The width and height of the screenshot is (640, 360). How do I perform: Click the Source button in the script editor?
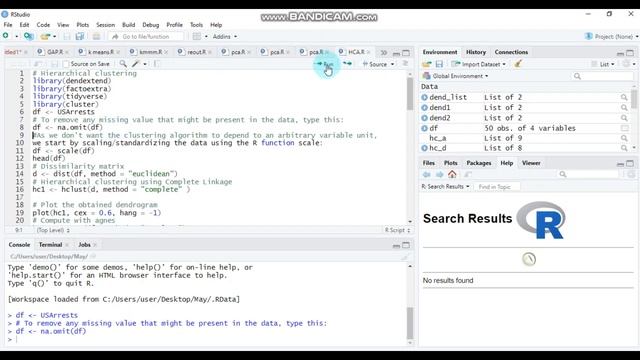pos(375,64)
